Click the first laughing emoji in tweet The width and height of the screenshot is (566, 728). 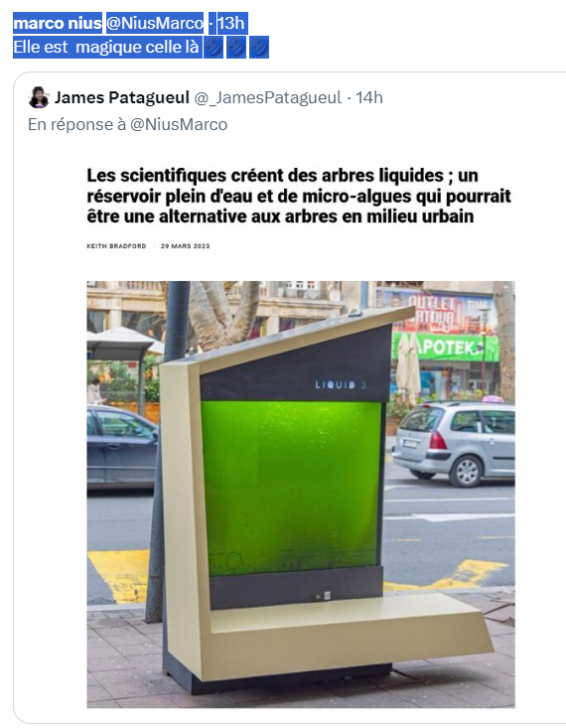(x=213, y=48)
